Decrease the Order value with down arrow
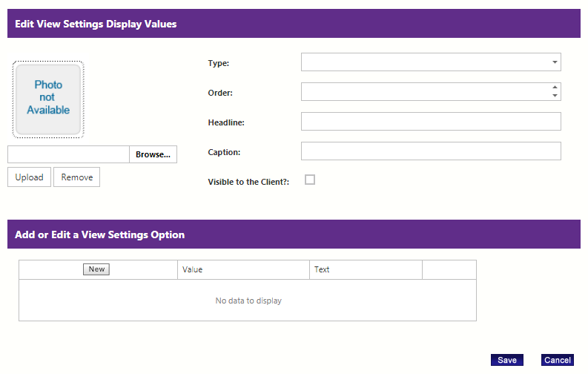 [x=554, y=96]
